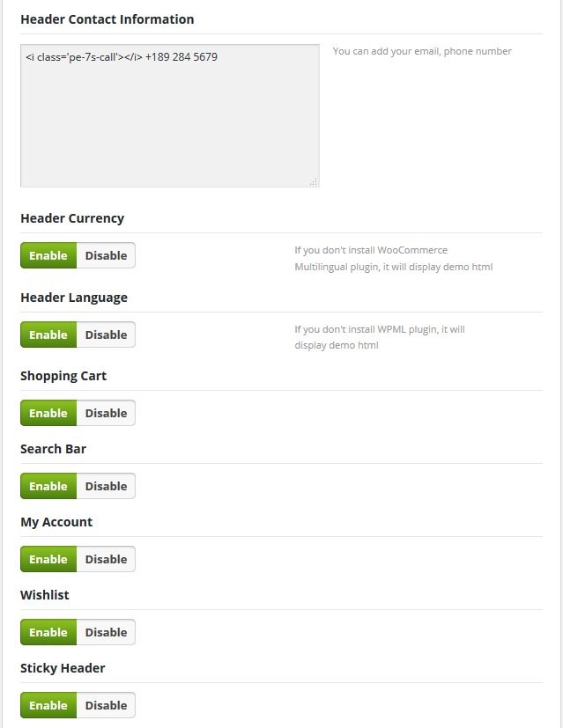
Task: Disable the Shopping Cart option
Action: click(106, 413)
